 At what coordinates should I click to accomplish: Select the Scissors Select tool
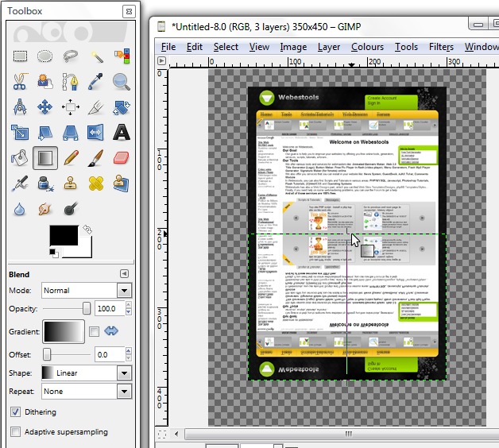(20, 82)
